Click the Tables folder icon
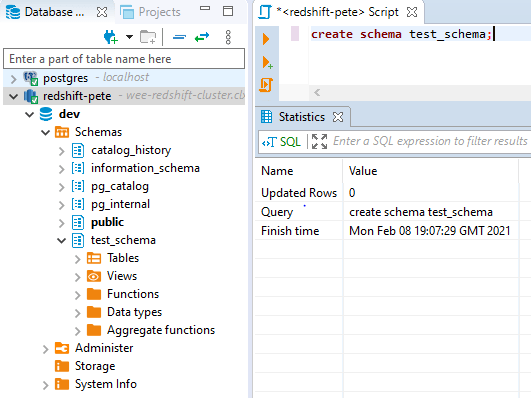531x398 pixels. pyautogui.click(x=94, y=258)
